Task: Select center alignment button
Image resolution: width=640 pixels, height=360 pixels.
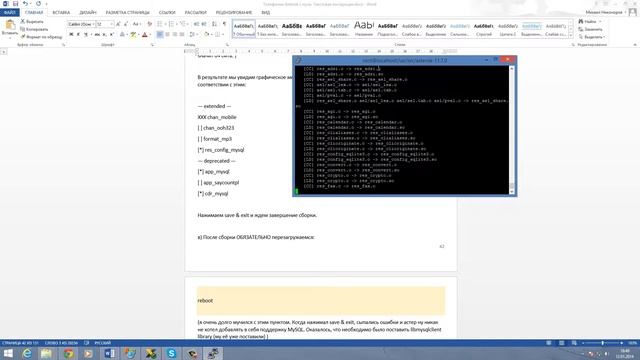Action: [167, 35]
